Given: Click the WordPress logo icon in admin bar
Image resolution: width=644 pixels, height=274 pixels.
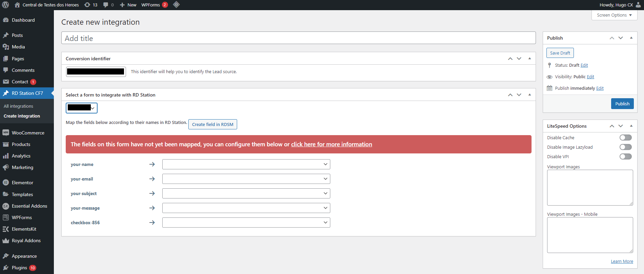Looking at the screenshot, I should coord(5,5).
